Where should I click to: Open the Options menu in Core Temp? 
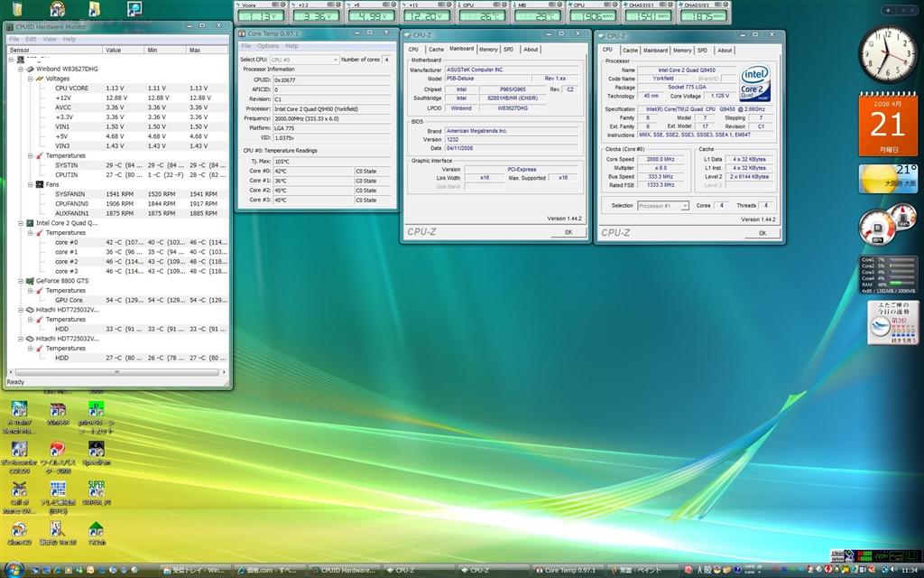pyautogui.click(x=268, y=46)
